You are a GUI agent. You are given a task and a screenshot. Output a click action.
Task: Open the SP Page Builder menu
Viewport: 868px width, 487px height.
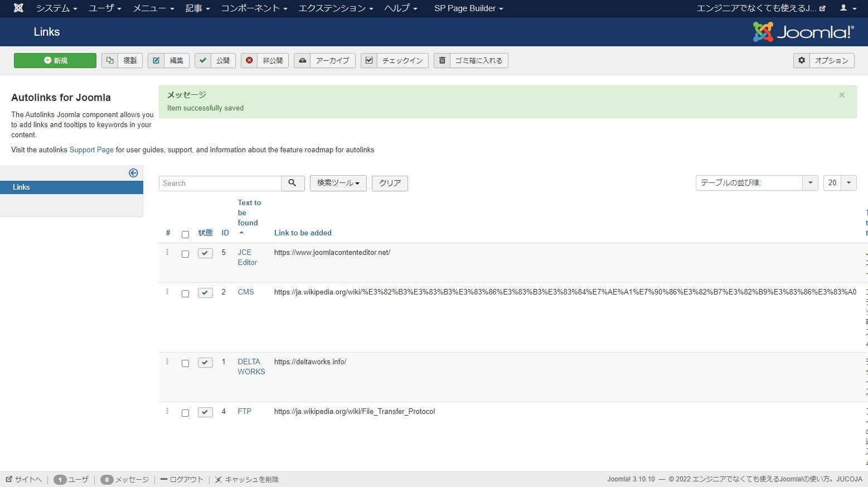point(468,8)
